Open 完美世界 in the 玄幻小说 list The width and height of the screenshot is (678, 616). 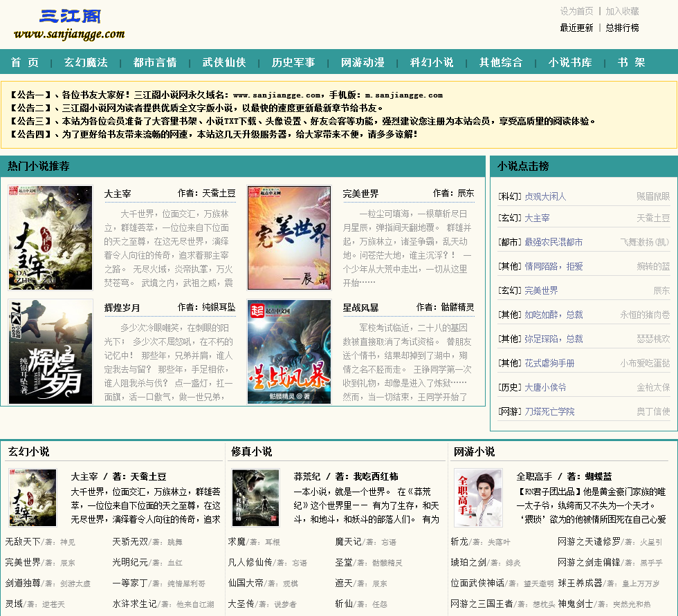[22, 562]
